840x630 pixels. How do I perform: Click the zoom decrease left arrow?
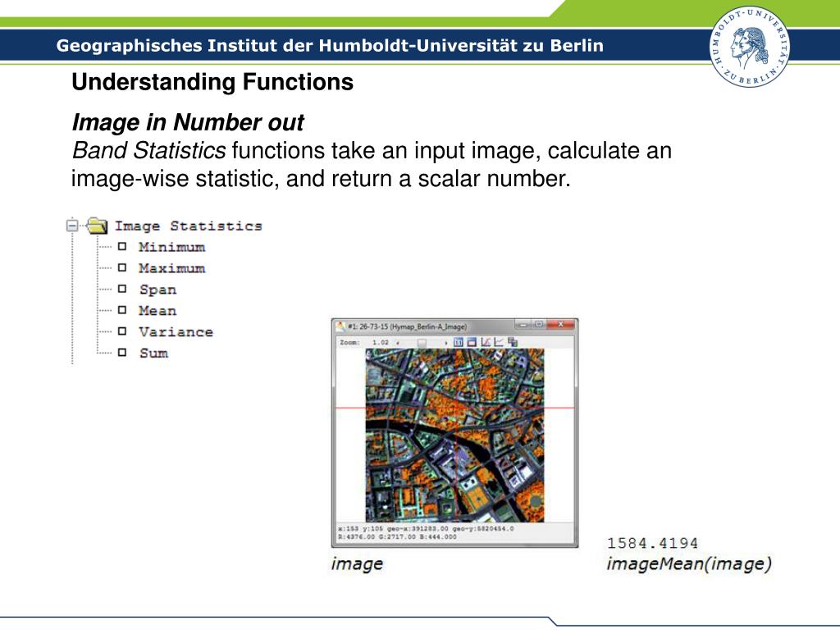pyautogui.click(x=398, y=342)
